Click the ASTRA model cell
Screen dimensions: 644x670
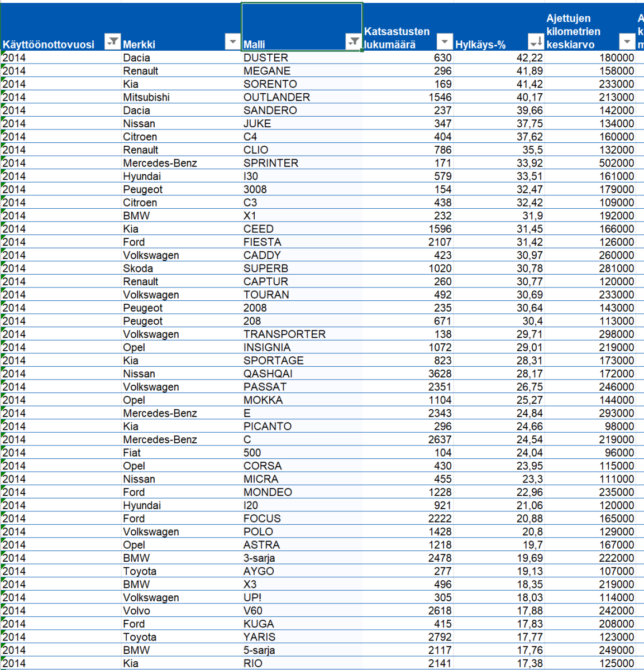pos(302,545)
